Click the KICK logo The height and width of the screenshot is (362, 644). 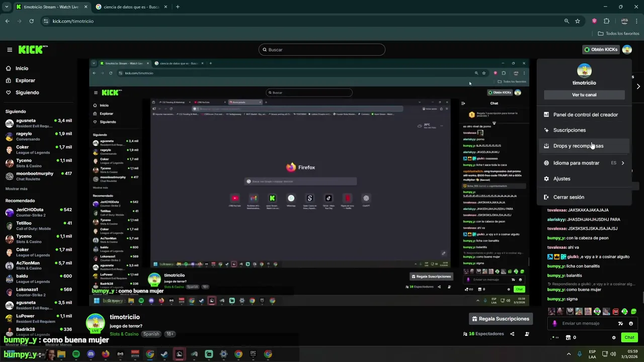point(33,49)
